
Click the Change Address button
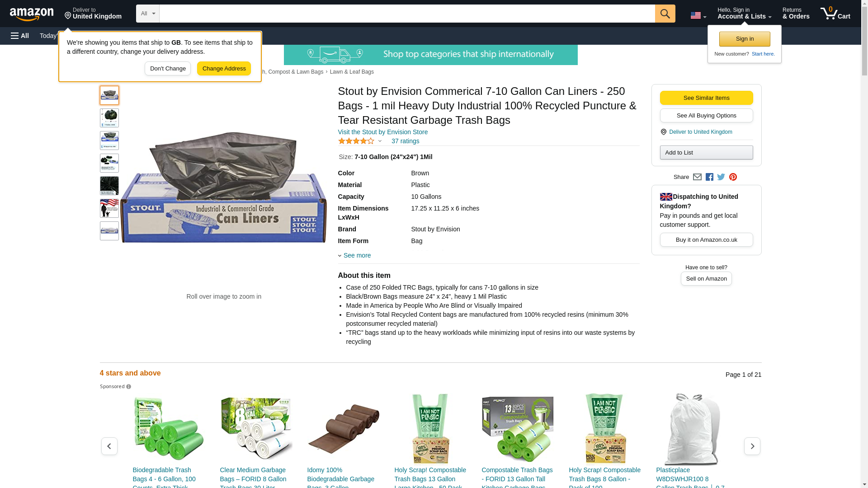click(x=224, y=69)
